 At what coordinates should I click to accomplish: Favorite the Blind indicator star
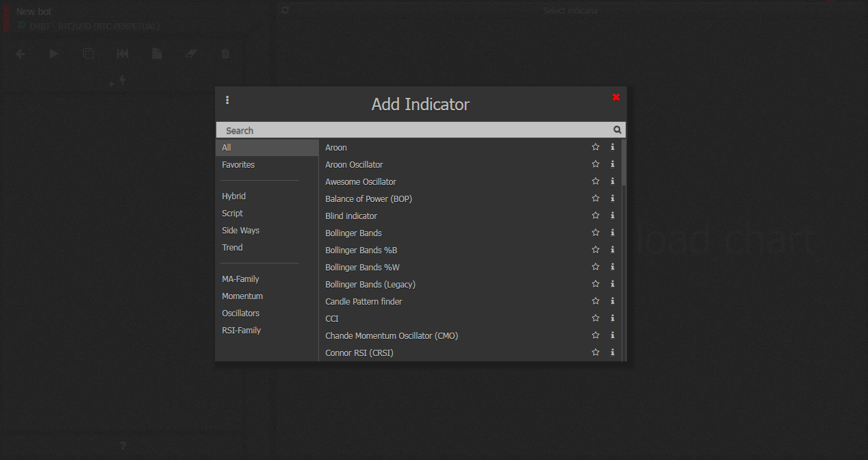tap(596, 216)
